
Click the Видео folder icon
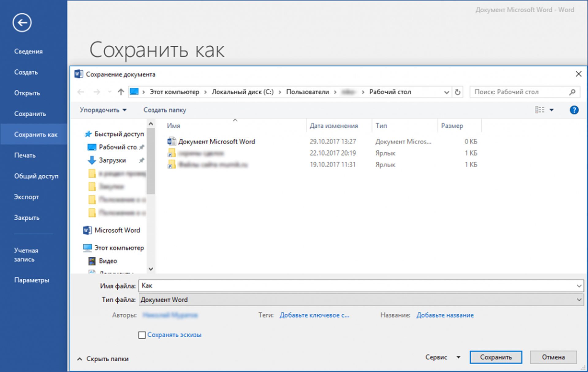coord(92,261)
